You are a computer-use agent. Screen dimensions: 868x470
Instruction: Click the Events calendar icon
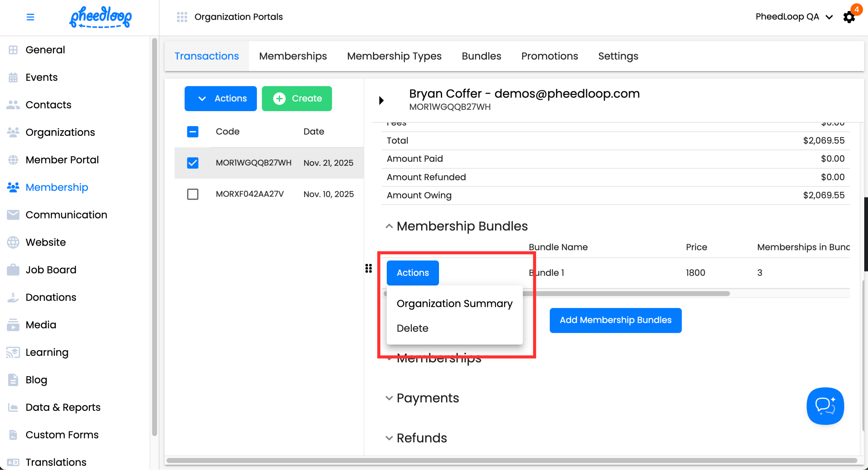[x=13, y=77]
